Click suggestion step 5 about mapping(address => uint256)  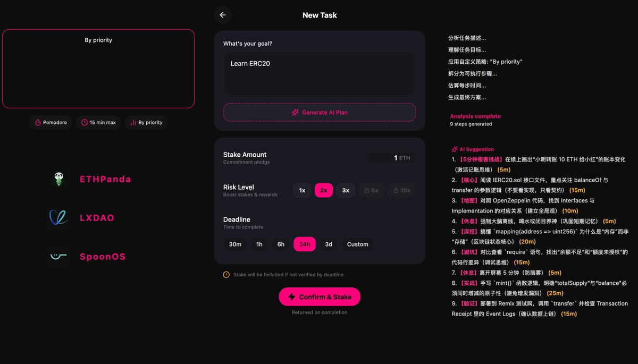point(539,236)
